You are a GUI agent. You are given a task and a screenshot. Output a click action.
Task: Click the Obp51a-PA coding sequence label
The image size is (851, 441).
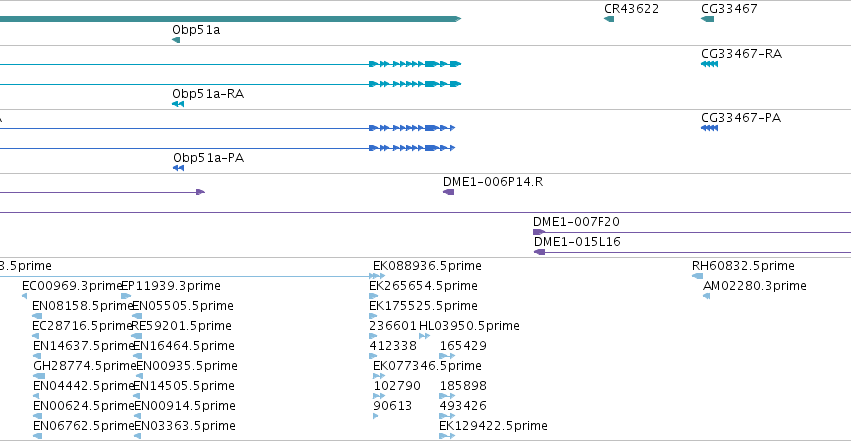coord(208,158)
